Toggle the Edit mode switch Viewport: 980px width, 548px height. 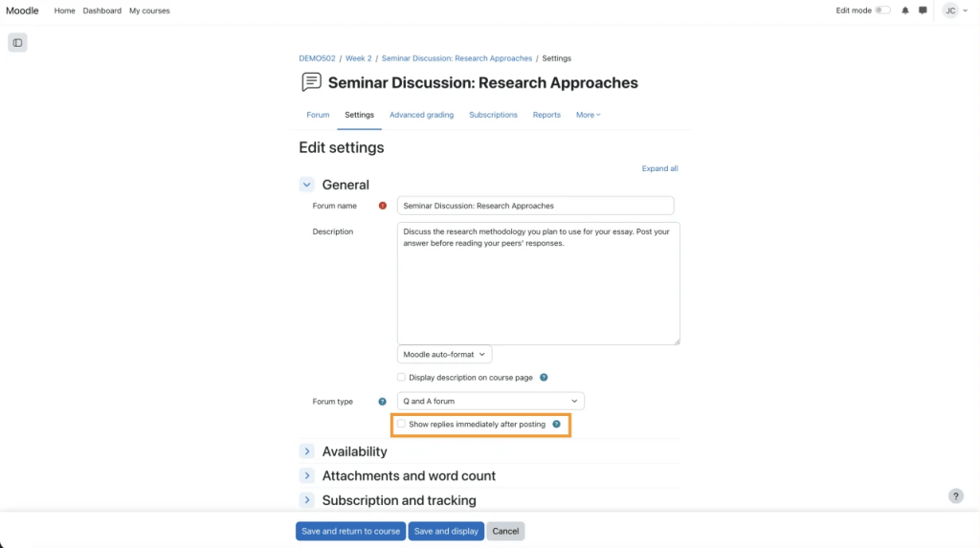882,11
